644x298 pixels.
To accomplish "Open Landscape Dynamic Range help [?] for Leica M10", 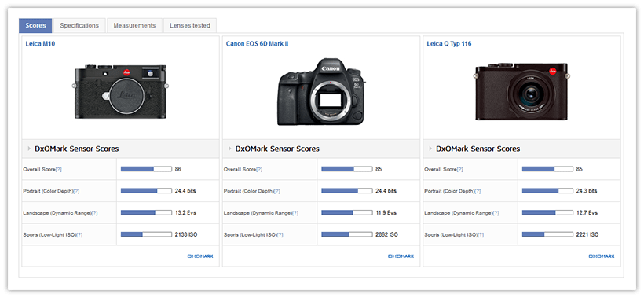I will click(x=94, y=213).
